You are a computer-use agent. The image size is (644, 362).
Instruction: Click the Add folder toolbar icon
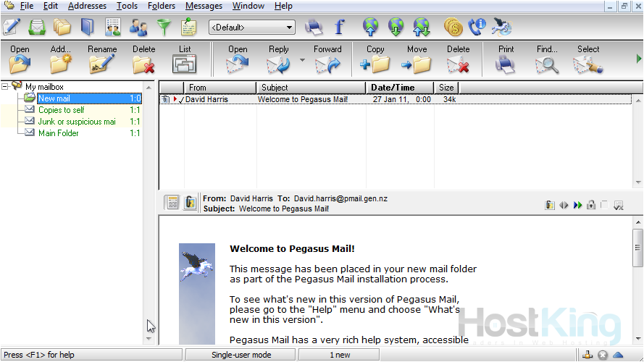(61, 59)
